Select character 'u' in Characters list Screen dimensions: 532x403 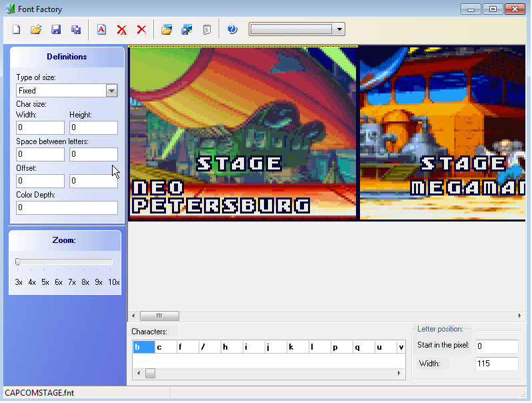click(386, 347)
